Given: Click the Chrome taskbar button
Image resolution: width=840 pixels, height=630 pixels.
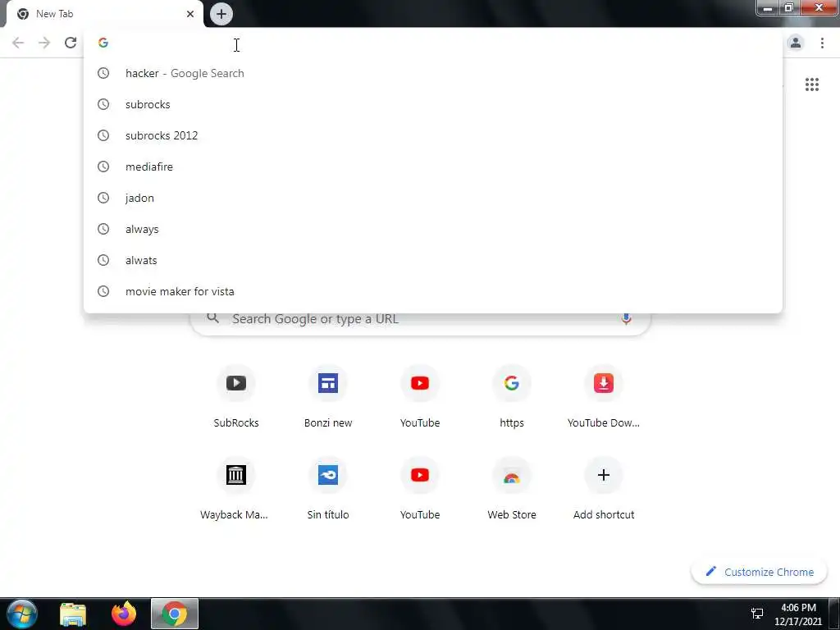Looking at the screenshot, I should tap(175, 614).
